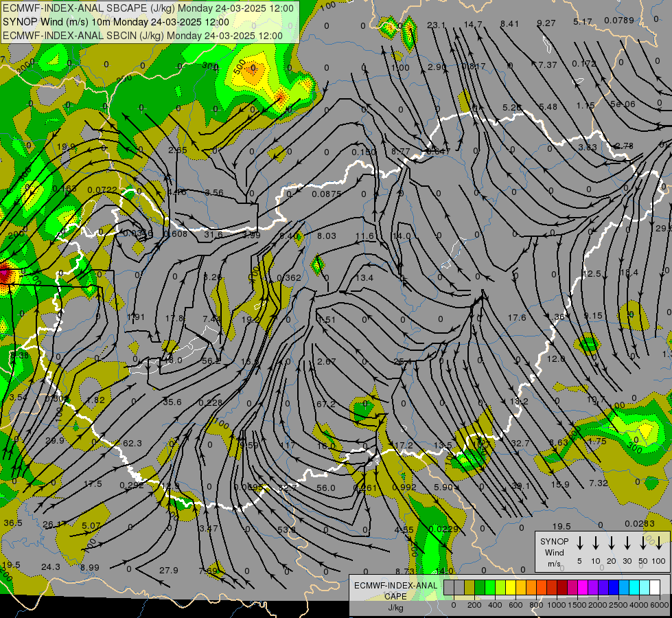Click the wind legend arrow above 50
The width and height of the screenshot is (672, 618).
(643, 542)
